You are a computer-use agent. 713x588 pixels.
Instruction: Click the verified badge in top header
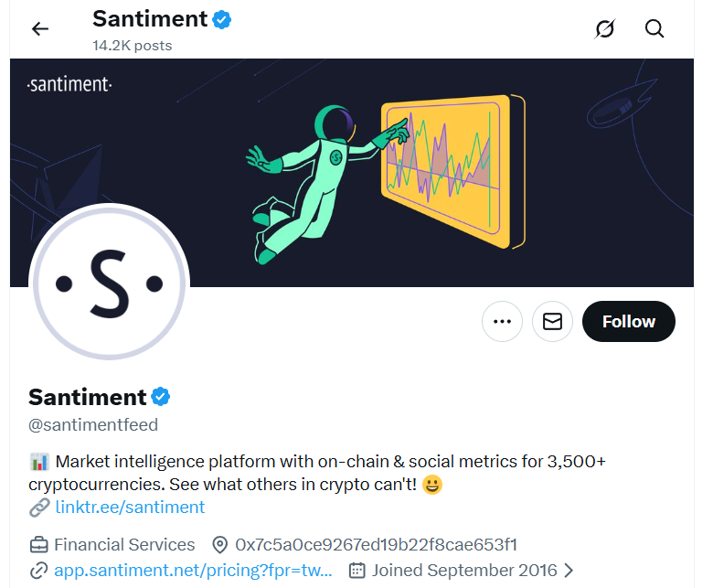tap(221, 18)
